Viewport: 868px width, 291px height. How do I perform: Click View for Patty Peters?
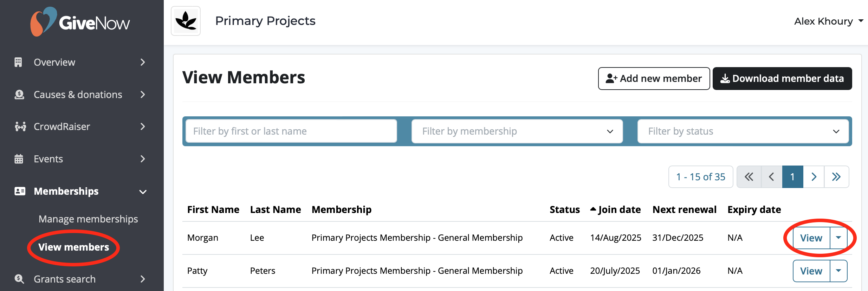tap(811, 271)
